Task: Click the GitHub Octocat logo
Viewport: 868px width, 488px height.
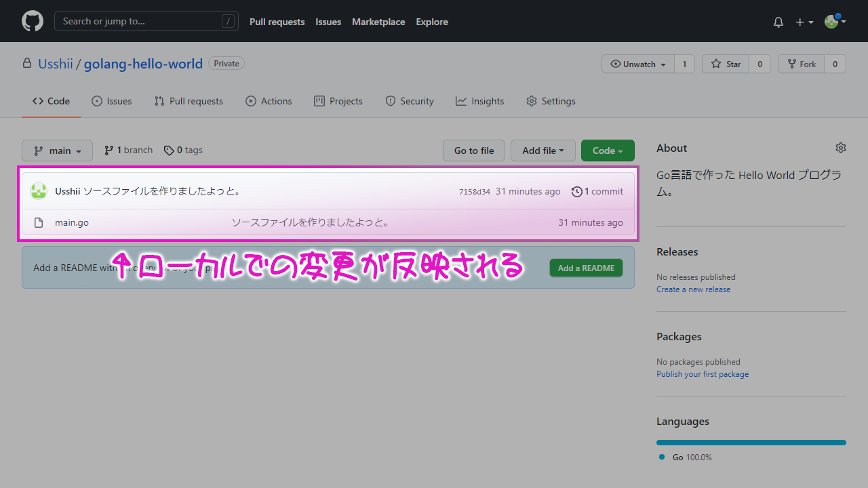Action: (x=33, y=21)
